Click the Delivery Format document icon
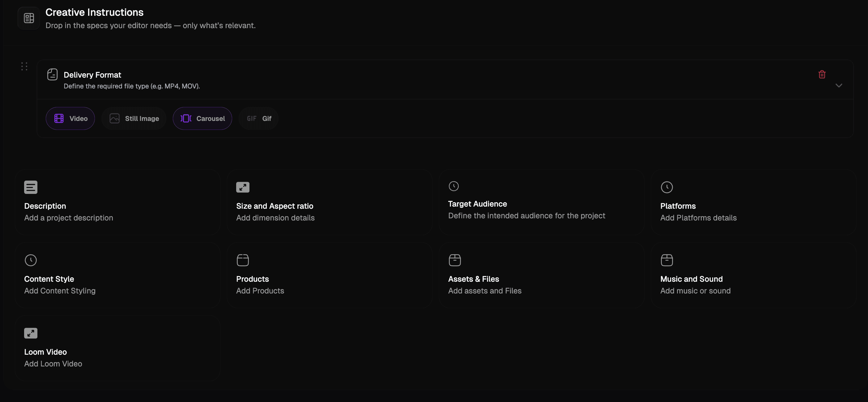The height and width of the screenshot is (402, 868). (52, 75)
